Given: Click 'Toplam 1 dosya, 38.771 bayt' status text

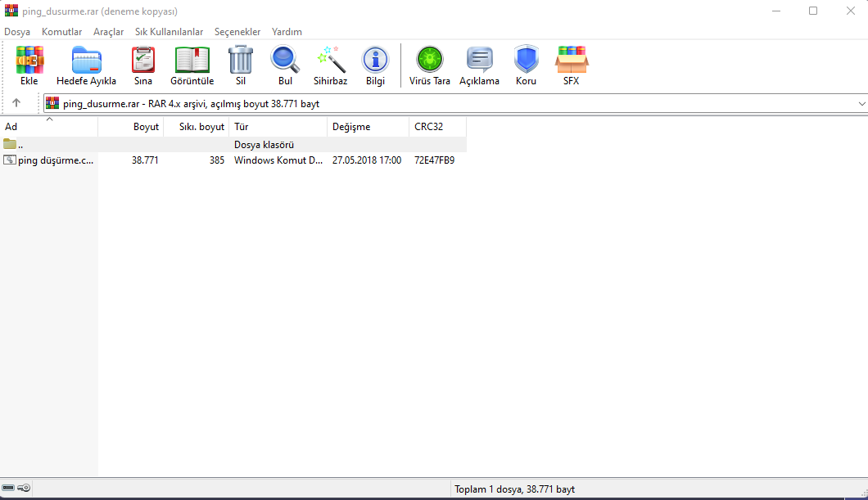Looking at the screenshot, I should pyautogui.click(x=515, y=489).
